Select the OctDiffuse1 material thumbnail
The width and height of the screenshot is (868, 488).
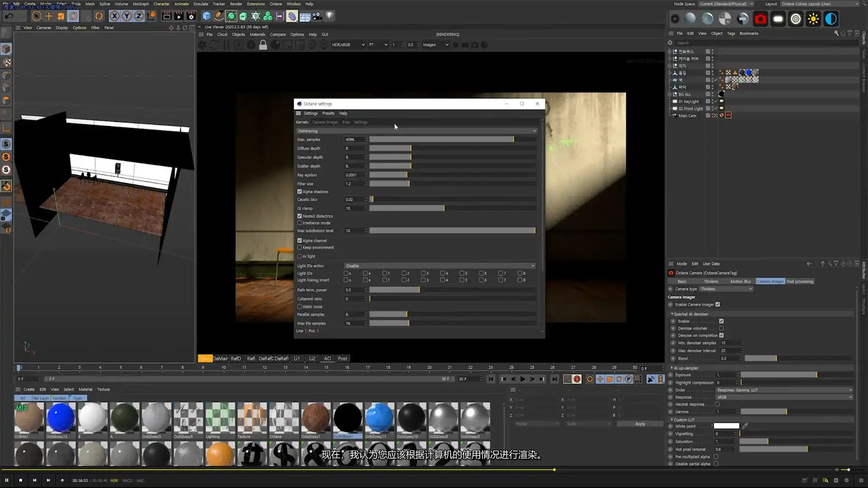tap(348, 418)
